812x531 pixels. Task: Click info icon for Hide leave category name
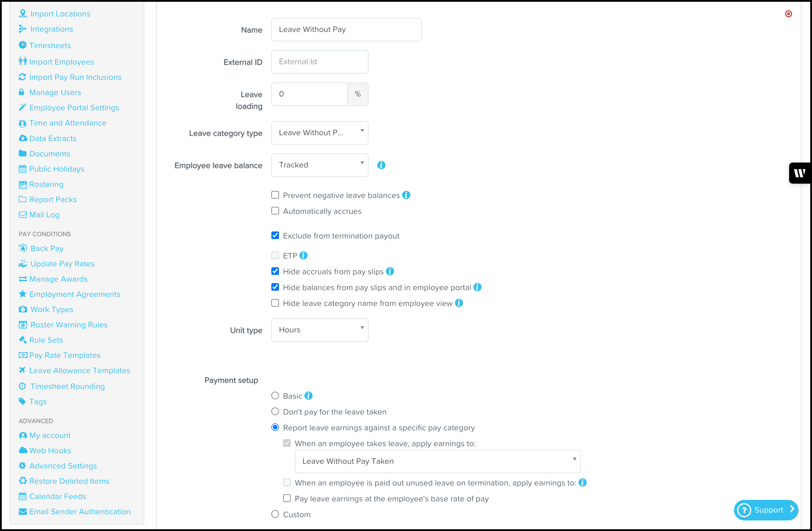click(x=459, y=303)
